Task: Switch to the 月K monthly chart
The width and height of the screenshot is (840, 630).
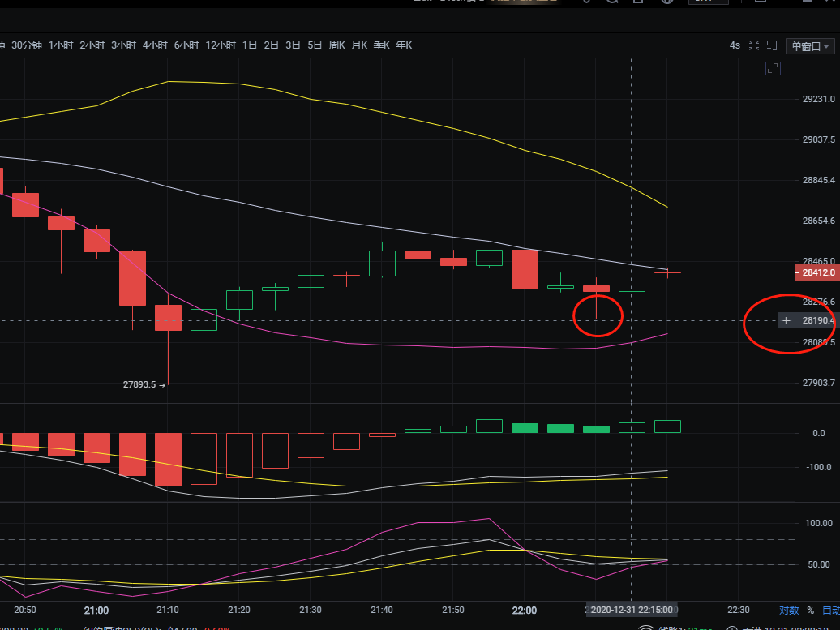Action: click(359, 45)
